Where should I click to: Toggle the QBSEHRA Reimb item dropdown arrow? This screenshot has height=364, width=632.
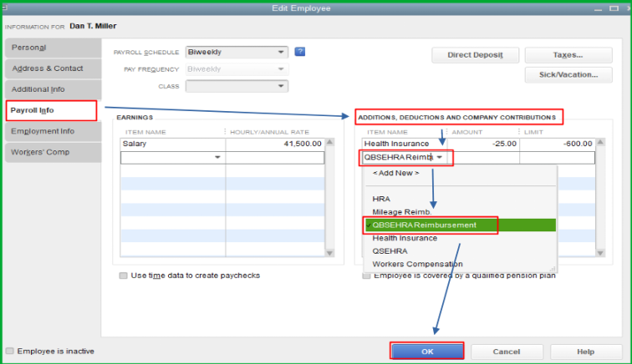point(440,157)
